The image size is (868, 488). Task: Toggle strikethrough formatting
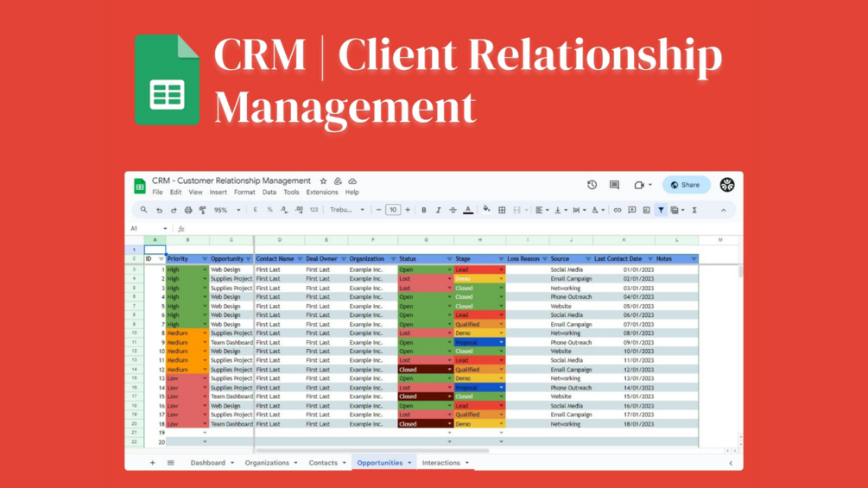pyautogui.click(x=453, y=210)
